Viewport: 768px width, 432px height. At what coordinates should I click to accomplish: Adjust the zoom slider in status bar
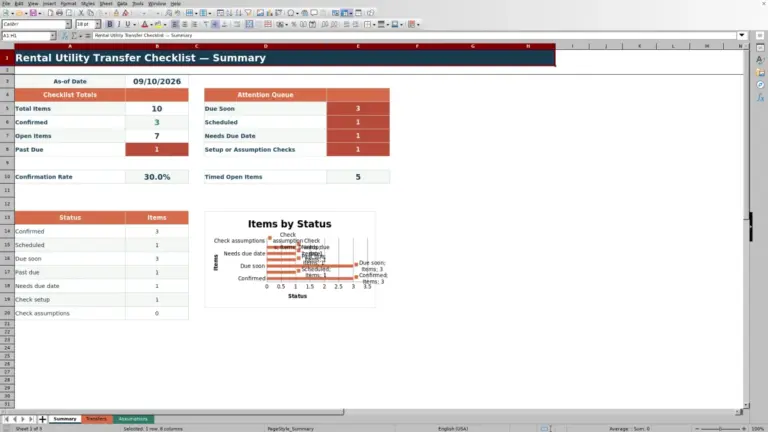(720, 429)
